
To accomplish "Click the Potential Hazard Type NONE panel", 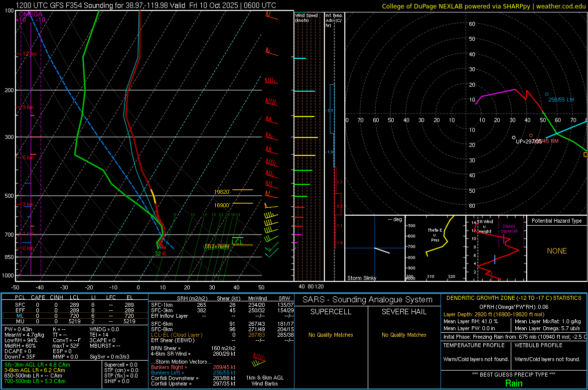I will pos(557,251).
